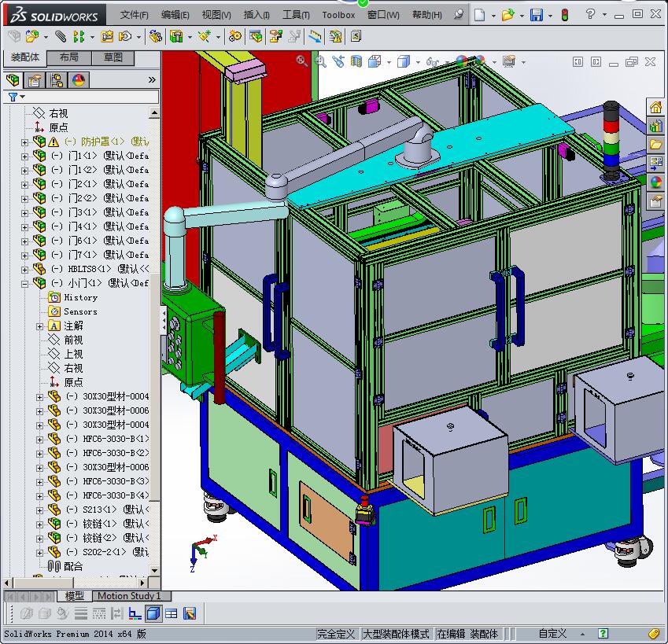
Task: Click the Exploded View icon
Action: click(x=275, y=37)
